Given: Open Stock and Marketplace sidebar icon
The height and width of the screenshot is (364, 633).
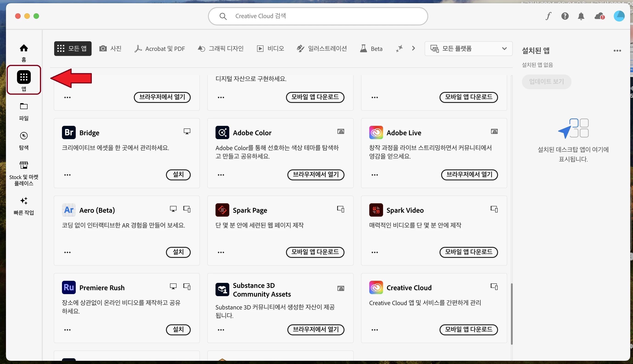Looking at the screenshot, I should (x=24, y=165).
